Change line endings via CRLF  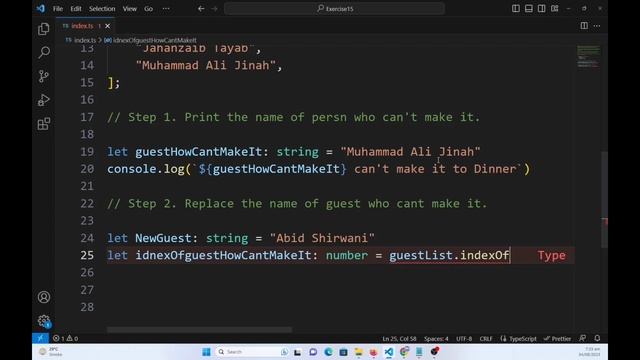tap(486, 339)
